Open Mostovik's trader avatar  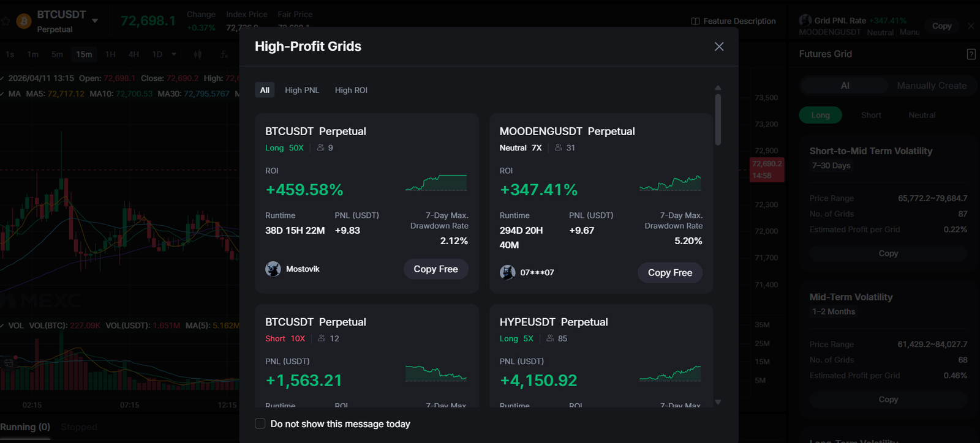[273, 269]
